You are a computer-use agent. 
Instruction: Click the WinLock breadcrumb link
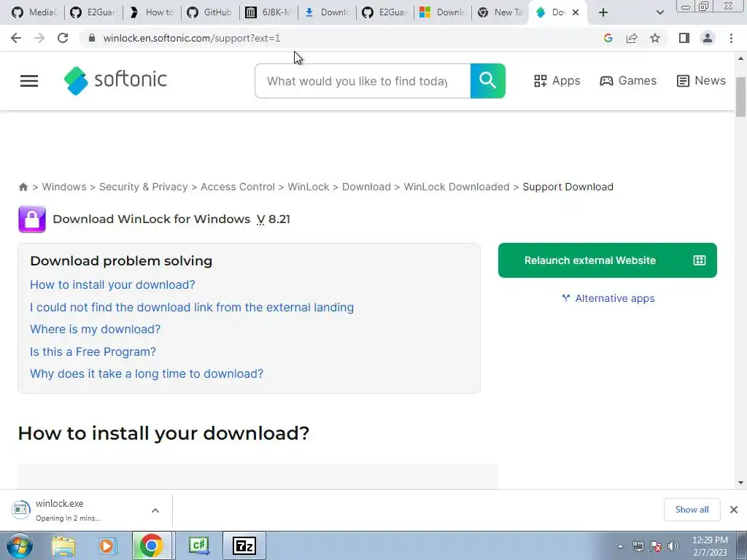(309, 187)
